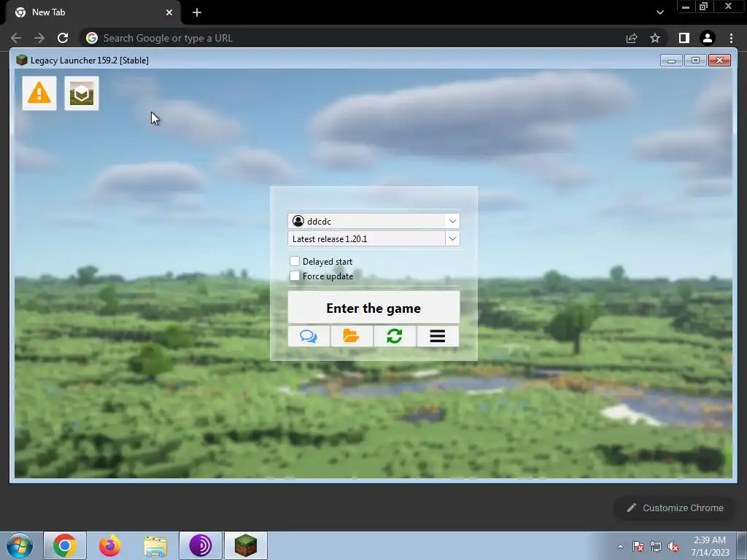Viewport: 747px width, 560px height.
Task: Open Chrome profile avatar menu
Action: pos(708,38)
